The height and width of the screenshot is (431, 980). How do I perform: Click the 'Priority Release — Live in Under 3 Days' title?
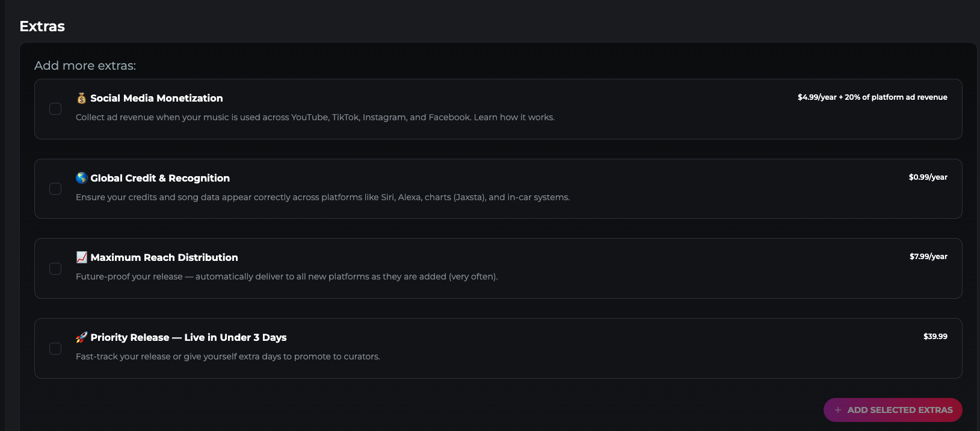pyautogui.click(x=188, y=337)
